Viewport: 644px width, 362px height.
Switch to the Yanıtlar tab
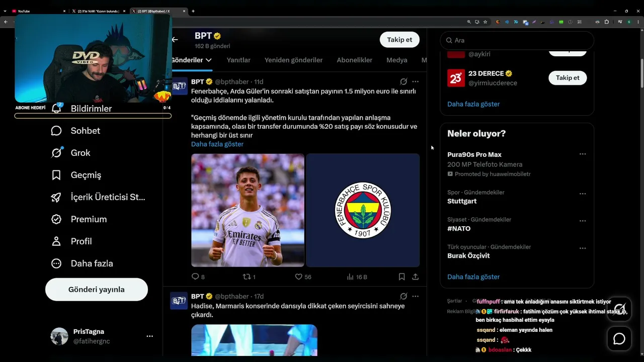(238, 60)
